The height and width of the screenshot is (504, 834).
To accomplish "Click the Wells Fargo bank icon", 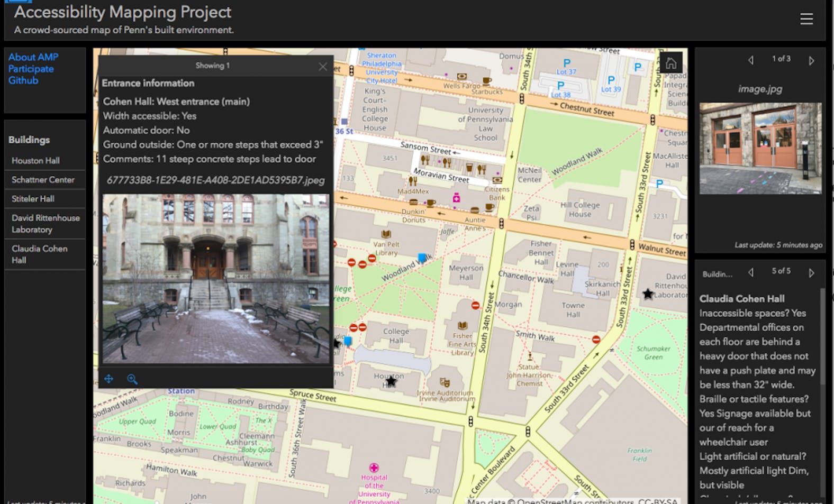I will tap(462, 77).
